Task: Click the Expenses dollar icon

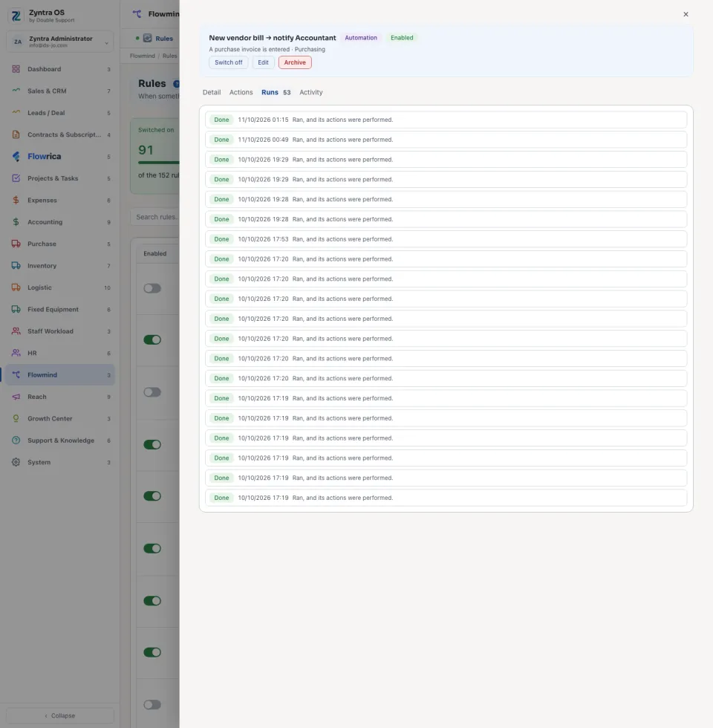Action: click(16, 200)
